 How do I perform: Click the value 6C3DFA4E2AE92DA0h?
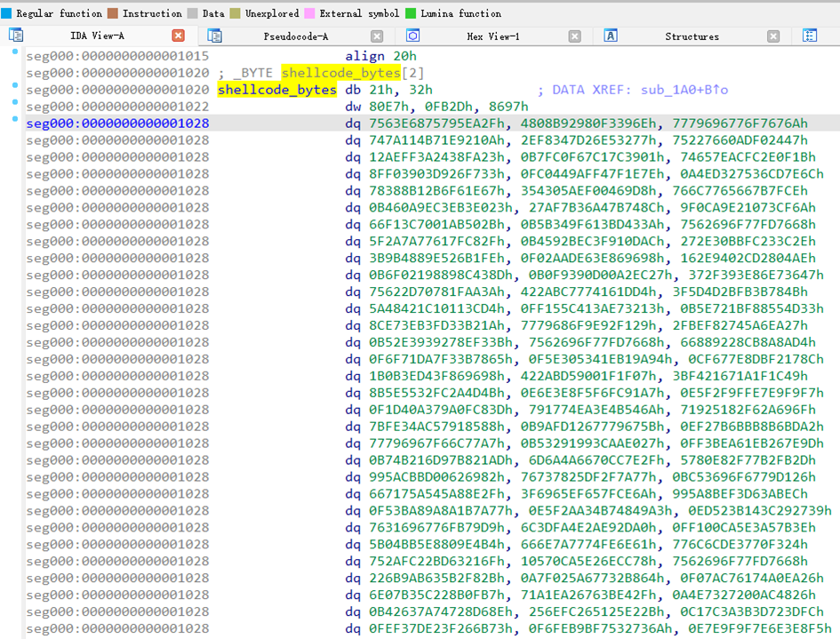point(588,528)
